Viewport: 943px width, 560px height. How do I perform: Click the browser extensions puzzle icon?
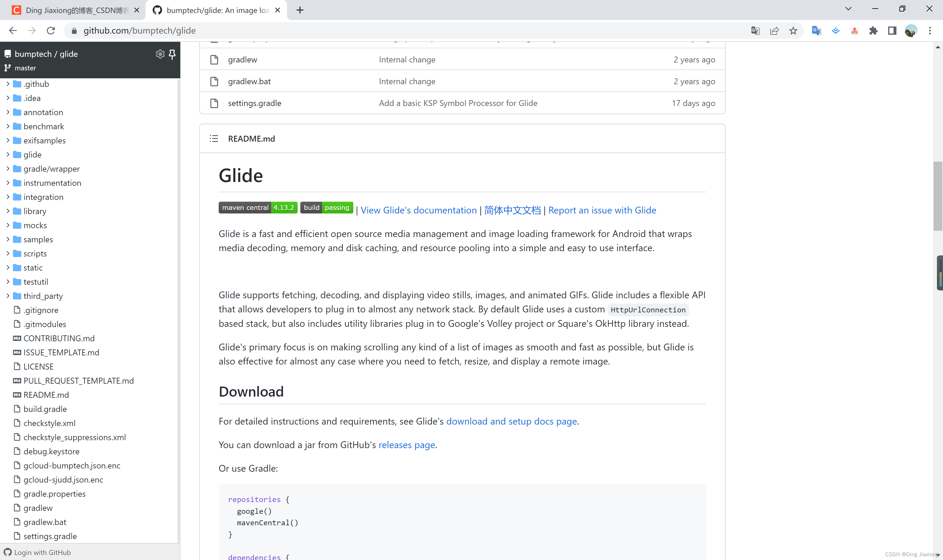[874, 31]
